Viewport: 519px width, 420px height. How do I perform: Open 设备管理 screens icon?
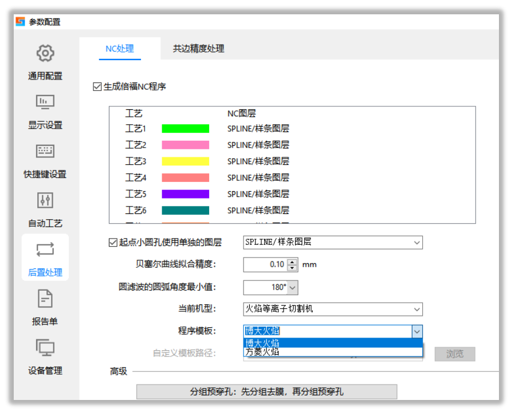(45, 347)
